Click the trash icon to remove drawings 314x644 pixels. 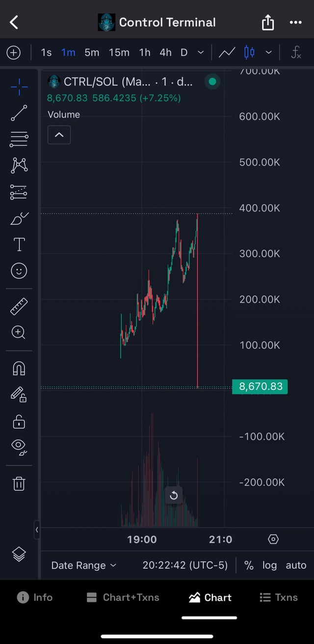tap(19, 483)
